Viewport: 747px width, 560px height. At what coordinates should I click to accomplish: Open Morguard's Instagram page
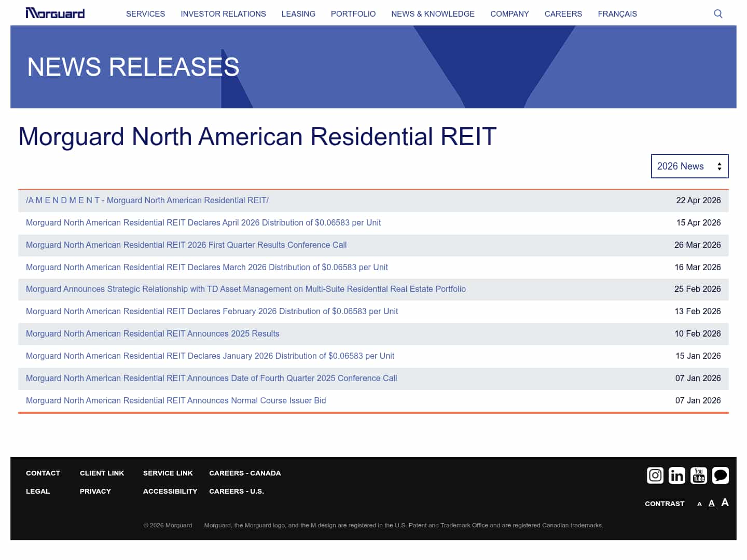655,475
